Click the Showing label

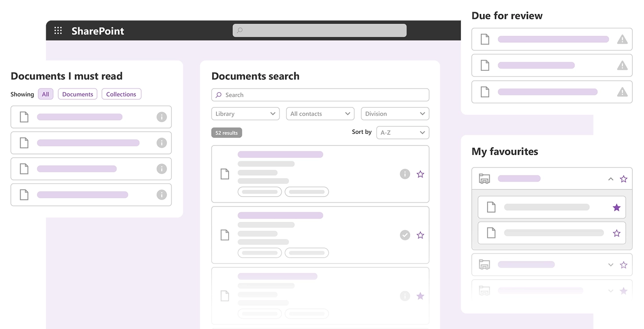coord(22,94)
